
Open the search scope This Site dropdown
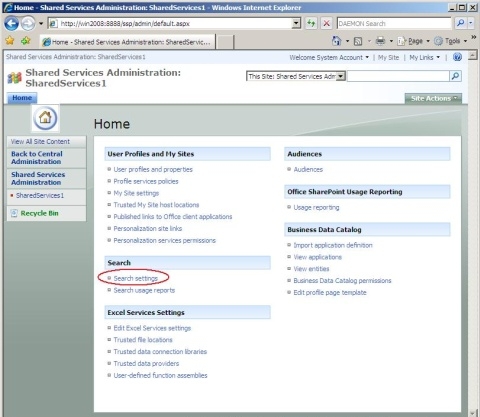point(296,76)
